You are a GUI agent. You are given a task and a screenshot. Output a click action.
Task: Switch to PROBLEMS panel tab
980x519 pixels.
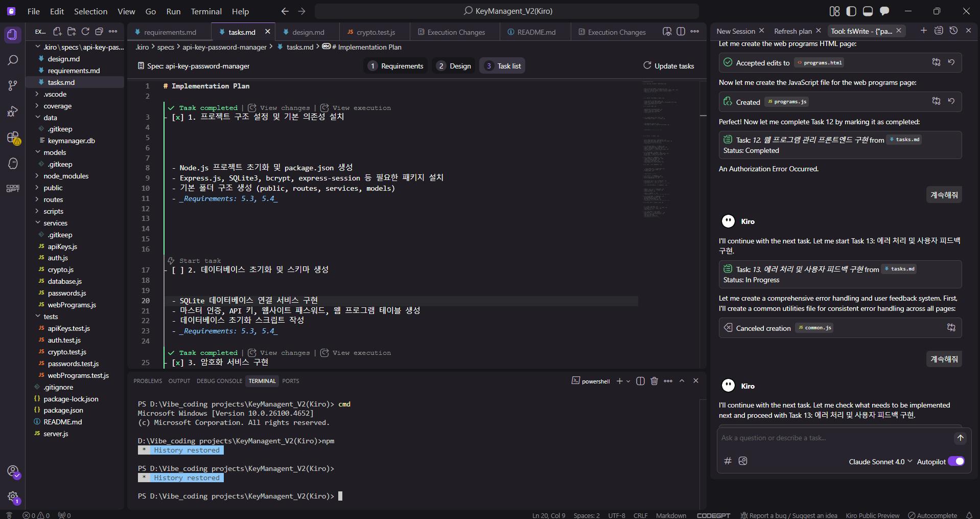(x=148, y=381)
